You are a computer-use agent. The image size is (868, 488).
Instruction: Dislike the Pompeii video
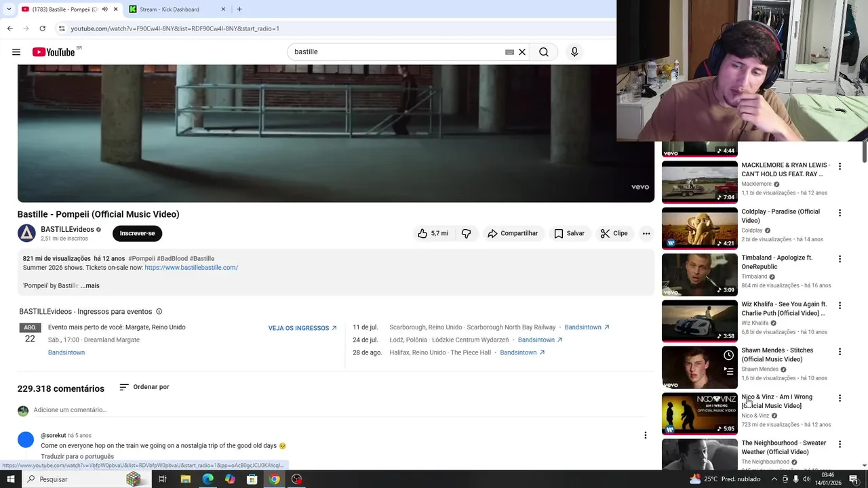[466, 233]
